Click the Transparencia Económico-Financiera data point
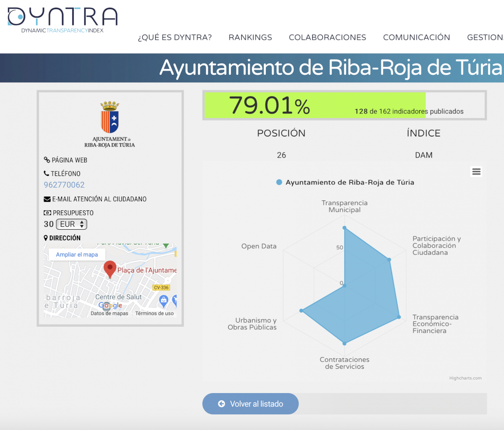The height and width of the screenshot is (430, 504). (x=399, y=317)
